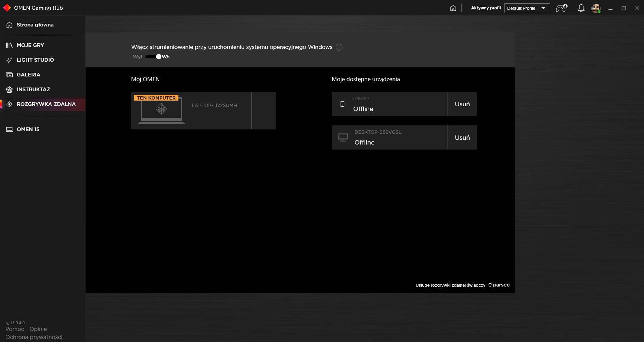The height and width of the screenshot is (342, 644).
Task: Click Usługę rozgrywki zdalnej świadczy text
Action: 450,285
